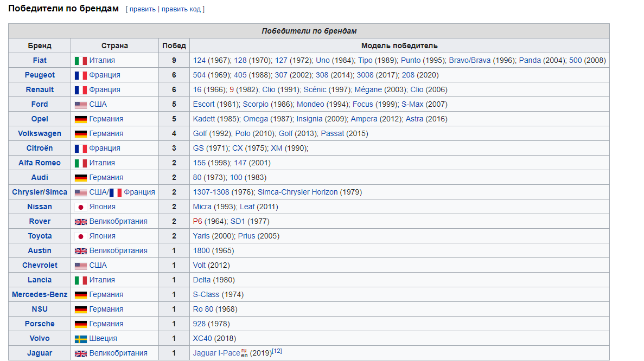Open the 'Швеция' country link
The width and height of the screenshot is (644, 361).
[x=103, y=338]
